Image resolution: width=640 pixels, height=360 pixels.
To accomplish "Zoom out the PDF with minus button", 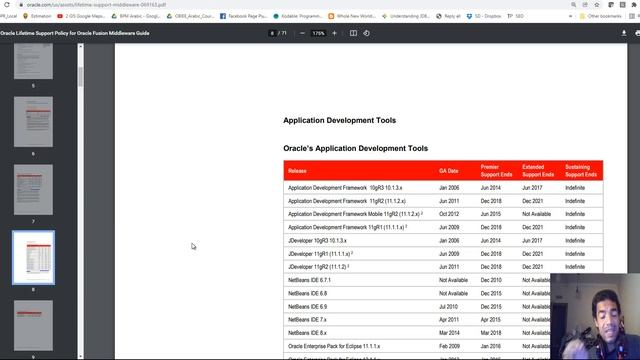I will coord(302,33).
